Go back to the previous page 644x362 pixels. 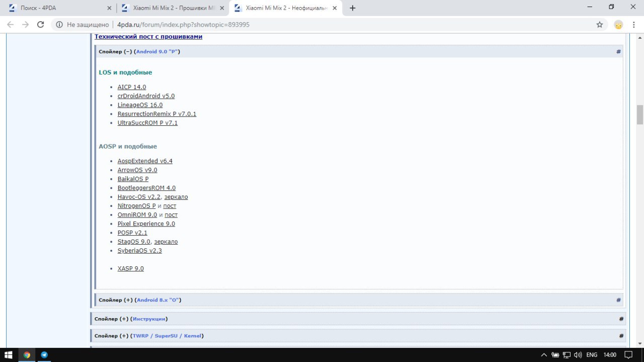pos(11,25)
